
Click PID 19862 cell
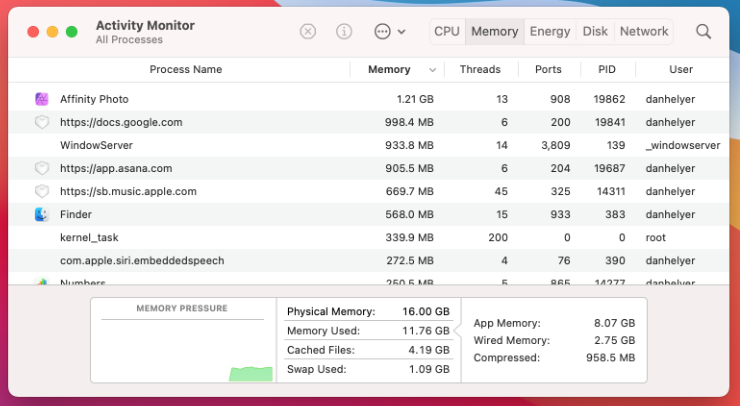coord(609,99)
